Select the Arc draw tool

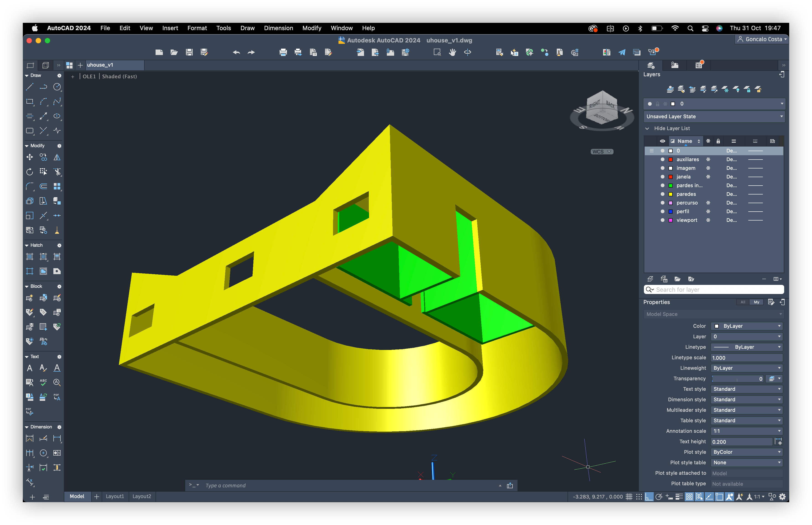click(43, 102)
